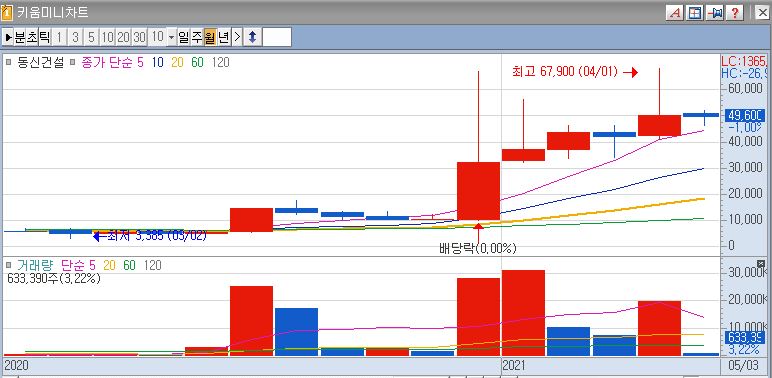The image size is (772, 378).
Task: Click the red LC:1365 value
Action: [x=744, y=62]
